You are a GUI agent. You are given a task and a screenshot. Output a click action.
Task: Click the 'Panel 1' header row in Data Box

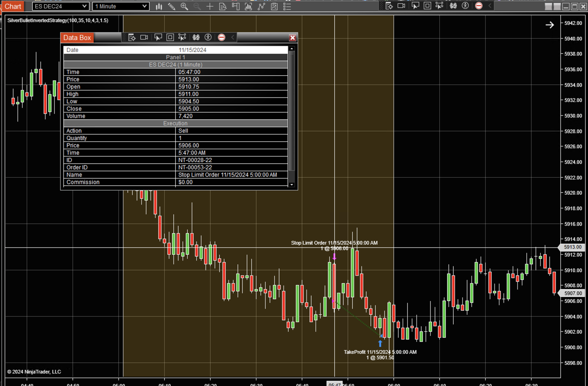[x=176, y=57]
